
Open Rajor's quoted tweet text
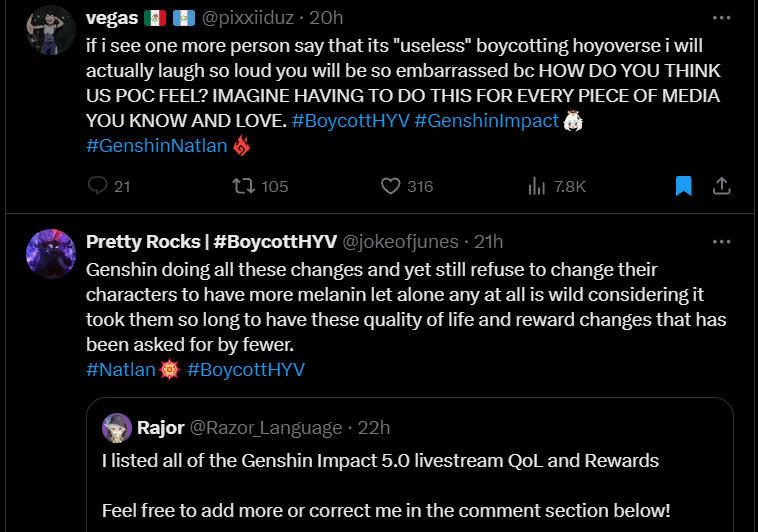pos(380,461)
